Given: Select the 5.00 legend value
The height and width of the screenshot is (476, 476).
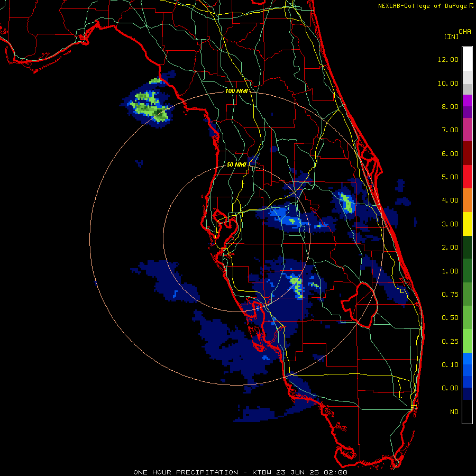Looking at the screenshot, I should (x=450, y=177).
